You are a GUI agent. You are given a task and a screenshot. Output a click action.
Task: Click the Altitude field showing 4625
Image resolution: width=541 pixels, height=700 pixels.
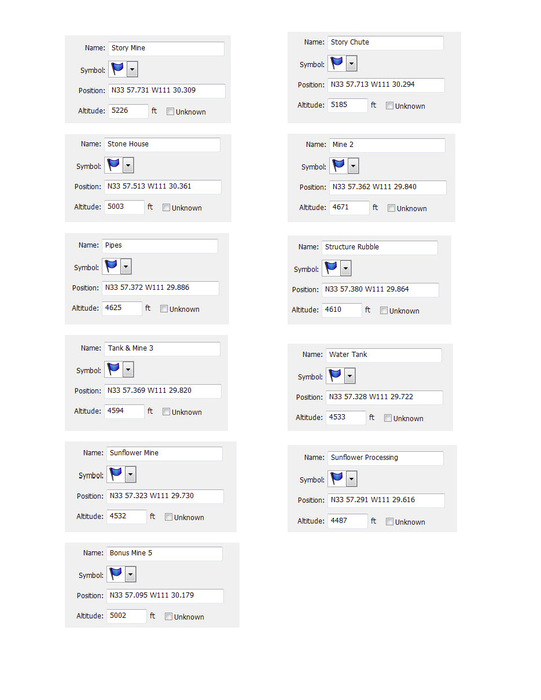pyautogui.click(x=121, y=308)
